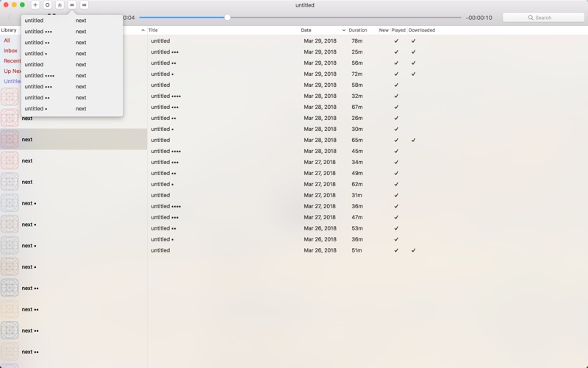
Task: Click the 26m duration cell
Action: (x=357, y=118)
